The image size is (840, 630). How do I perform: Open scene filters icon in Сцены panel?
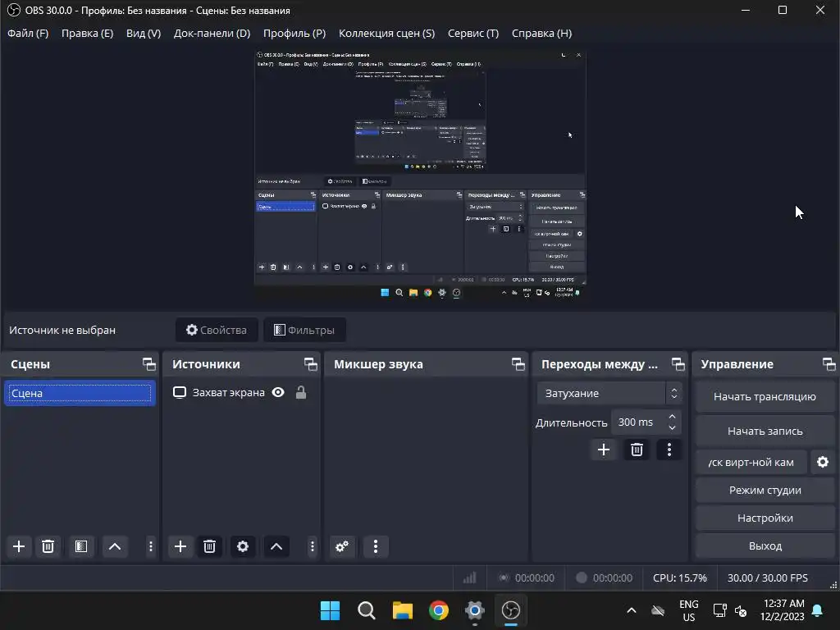click(x=81, y=546)
